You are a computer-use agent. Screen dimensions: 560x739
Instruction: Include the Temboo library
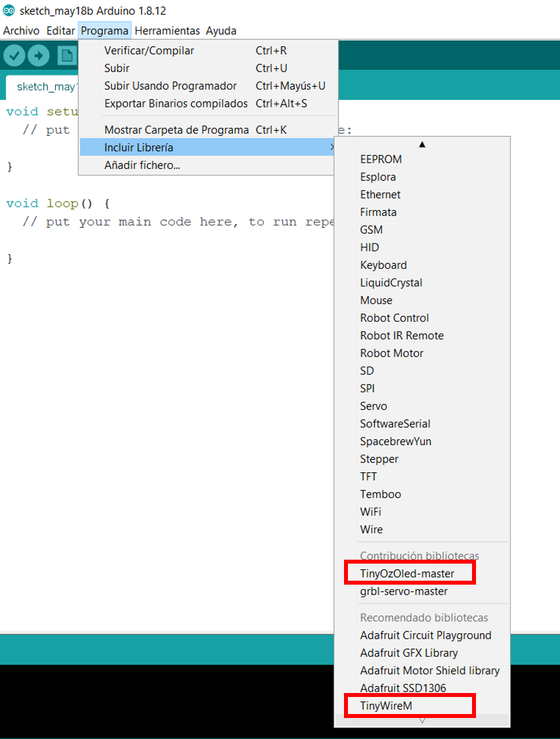click(x=422, y=494)
